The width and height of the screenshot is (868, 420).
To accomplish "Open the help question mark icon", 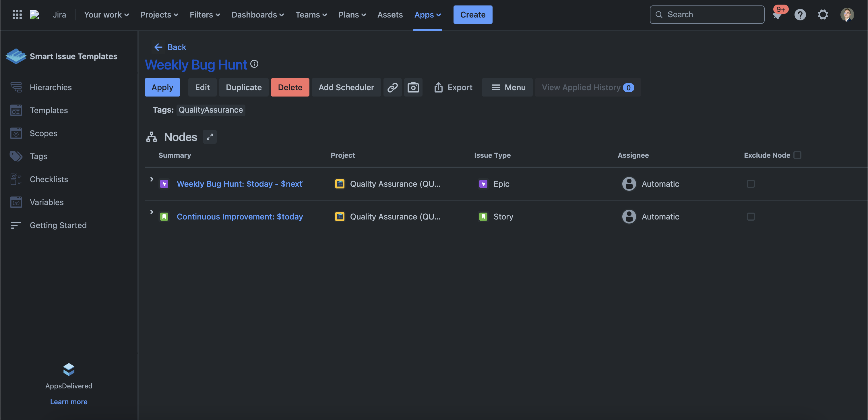I will (800, 14).
